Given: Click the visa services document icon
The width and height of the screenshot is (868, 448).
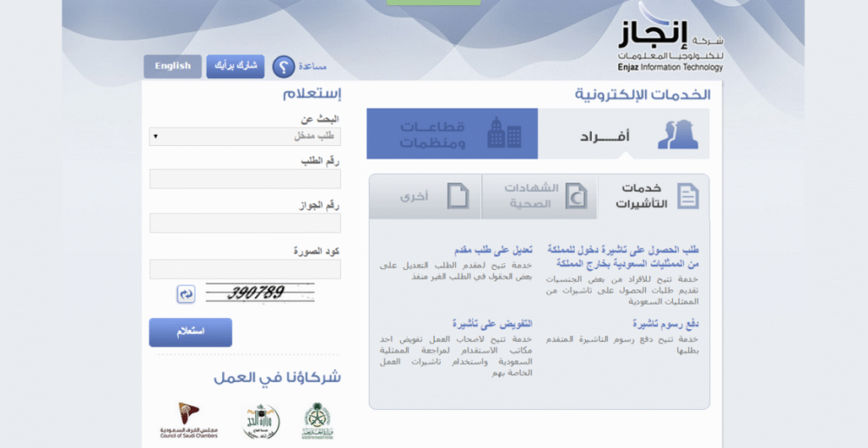Looking at the screenshot, I should [x=688, y=196].
